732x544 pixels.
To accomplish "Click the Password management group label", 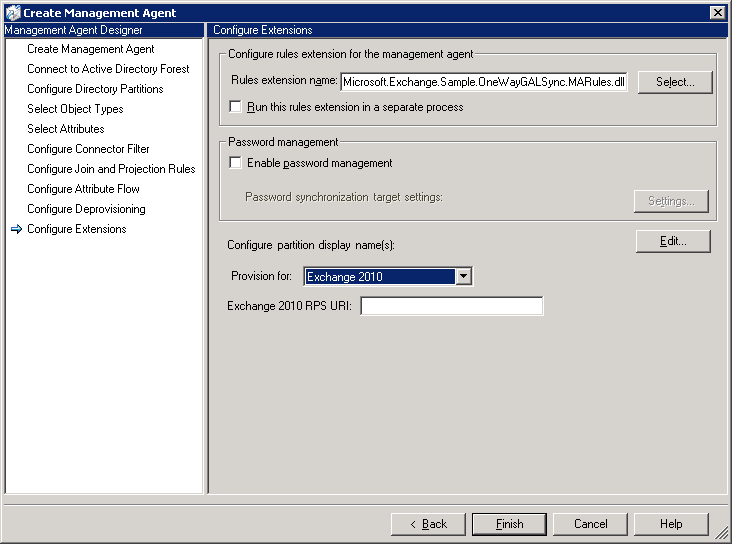I will click(283, 142).
